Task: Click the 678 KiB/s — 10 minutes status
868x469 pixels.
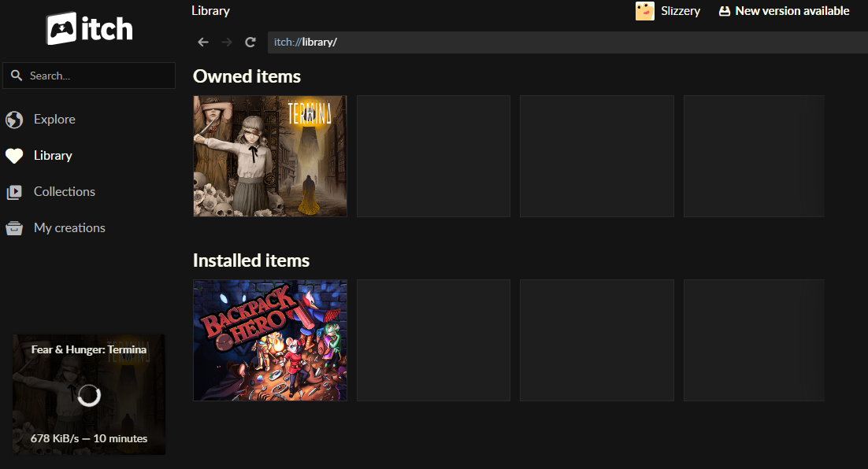Action: coord(89,438)
